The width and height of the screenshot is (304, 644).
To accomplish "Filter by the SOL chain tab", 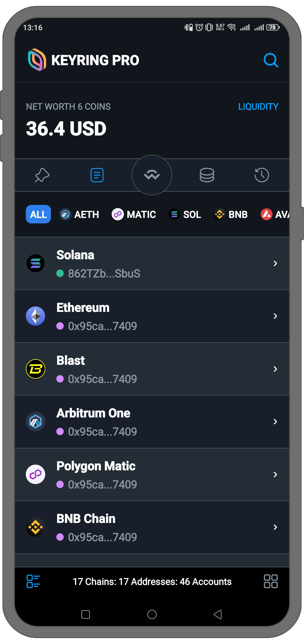I will pos(185,215).
